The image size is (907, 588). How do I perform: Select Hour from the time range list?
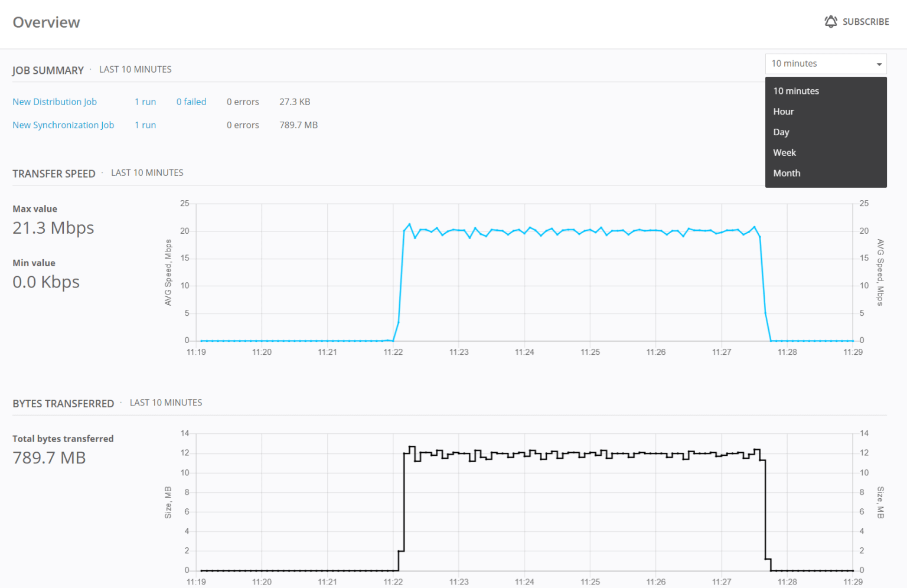783,111
